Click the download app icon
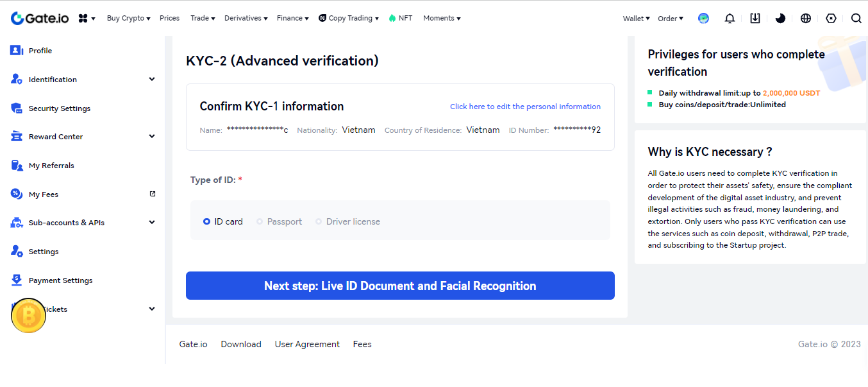This screenshot has width=868, height=387. (755, 19)
